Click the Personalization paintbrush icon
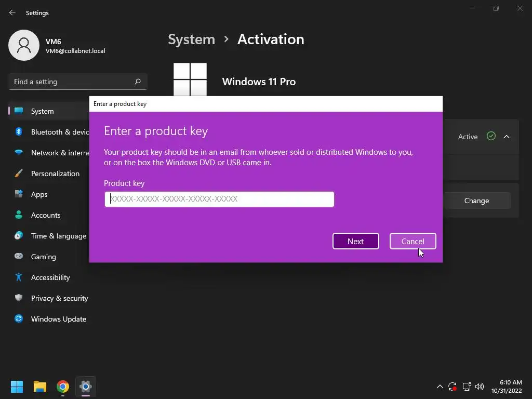The image size is (532, 399). click(19, 174)
